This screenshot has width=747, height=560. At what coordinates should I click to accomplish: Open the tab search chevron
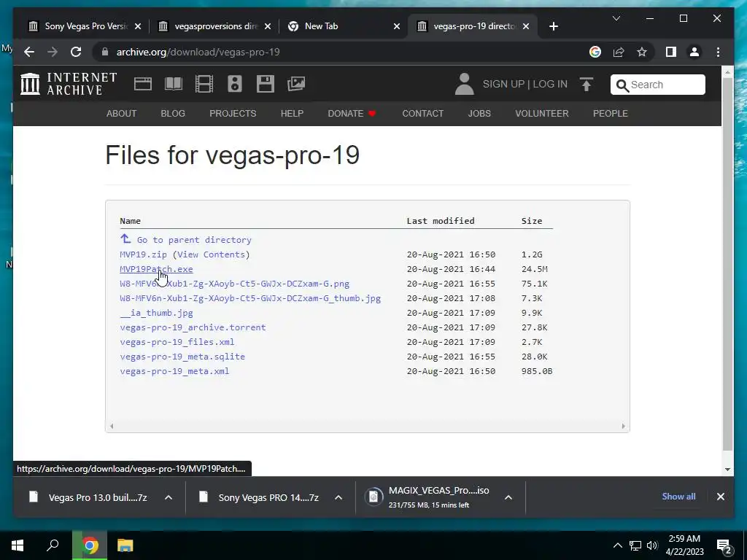616,18
